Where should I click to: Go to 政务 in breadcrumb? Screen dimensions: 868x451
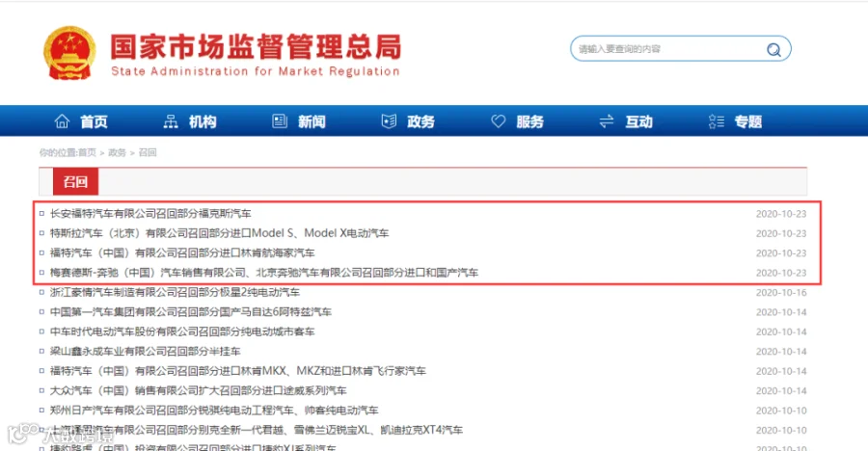coord(117,152)
